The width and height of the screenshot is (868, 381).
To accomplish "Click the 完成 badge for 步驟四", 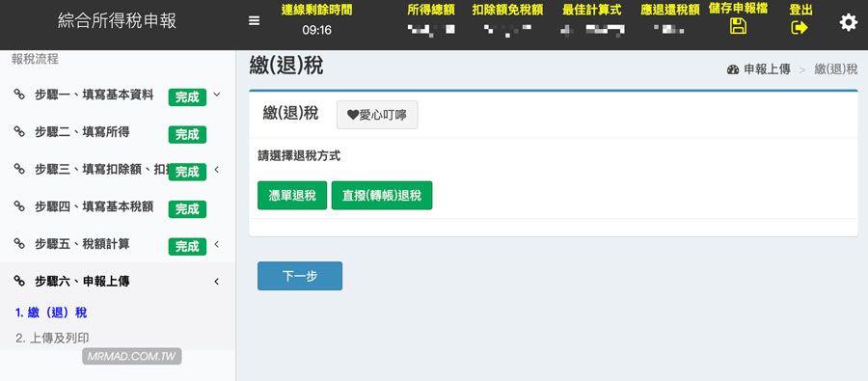I will (x=187, y=209).
